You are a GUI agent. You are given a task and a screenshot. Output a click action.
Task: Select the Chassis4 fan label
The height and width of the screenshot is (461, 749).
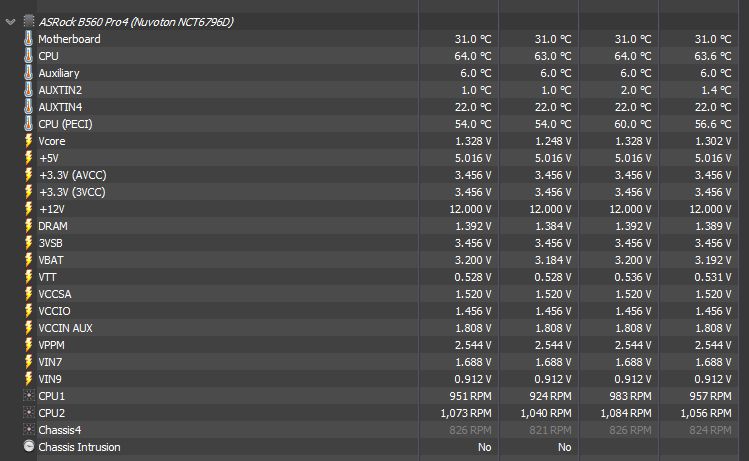[x=60, y=430]
